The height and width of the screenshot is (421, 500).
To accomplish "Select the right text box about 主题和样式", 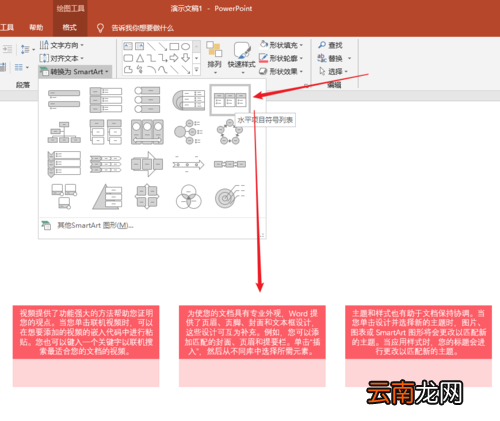I will [x=418, y=332].
